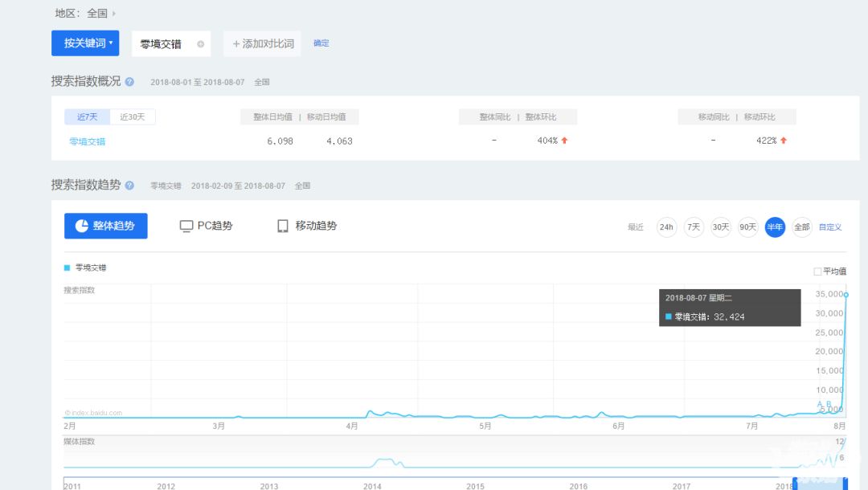Select the 整体趋势 tab
Screen dimensions: 868x490
click(106, 226)
